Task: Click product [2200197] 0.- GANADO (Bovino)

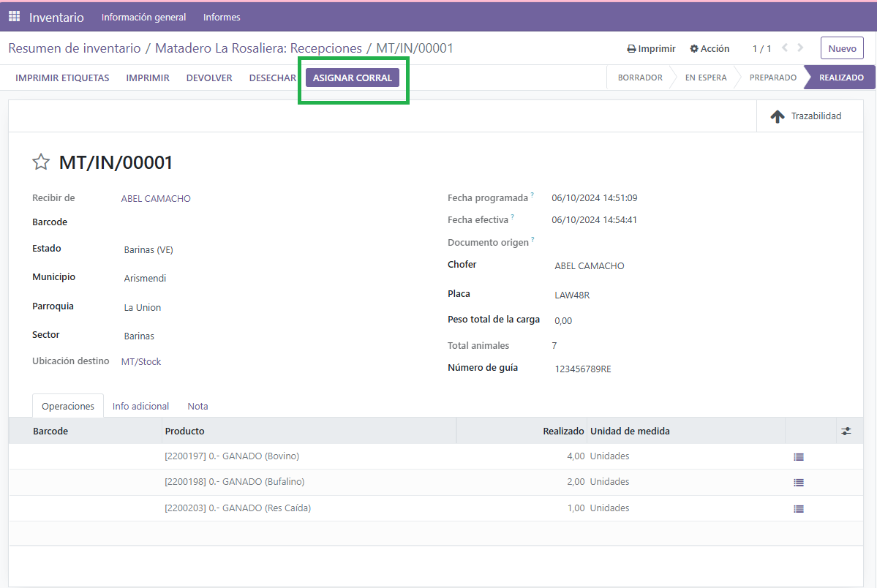Action: [232, 456]
